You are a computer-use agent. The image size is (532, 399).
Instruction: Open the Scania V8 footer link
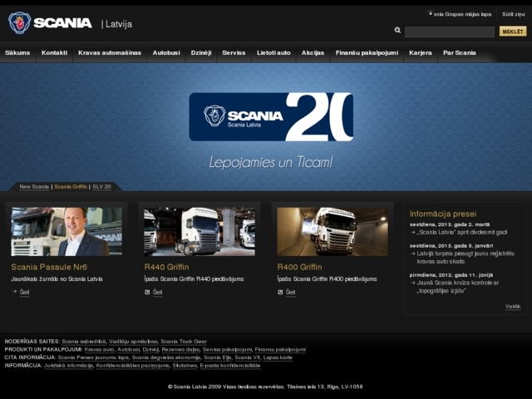point(248,357)
